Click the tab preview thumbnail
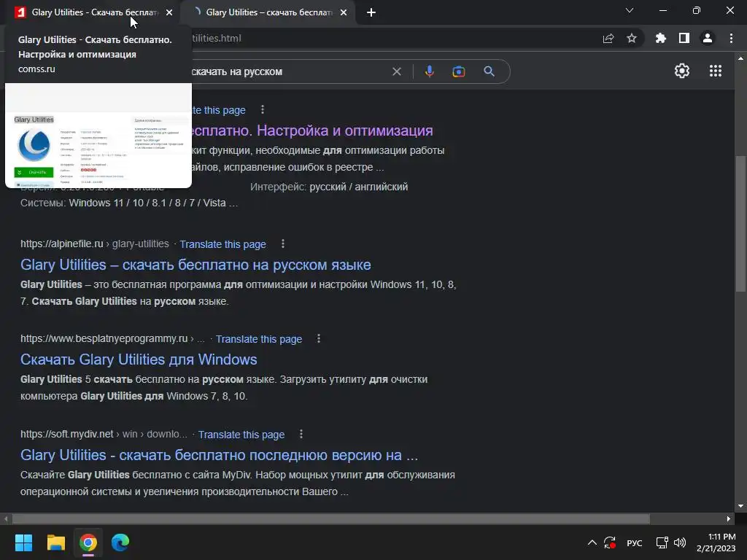 tap(98, 136)
